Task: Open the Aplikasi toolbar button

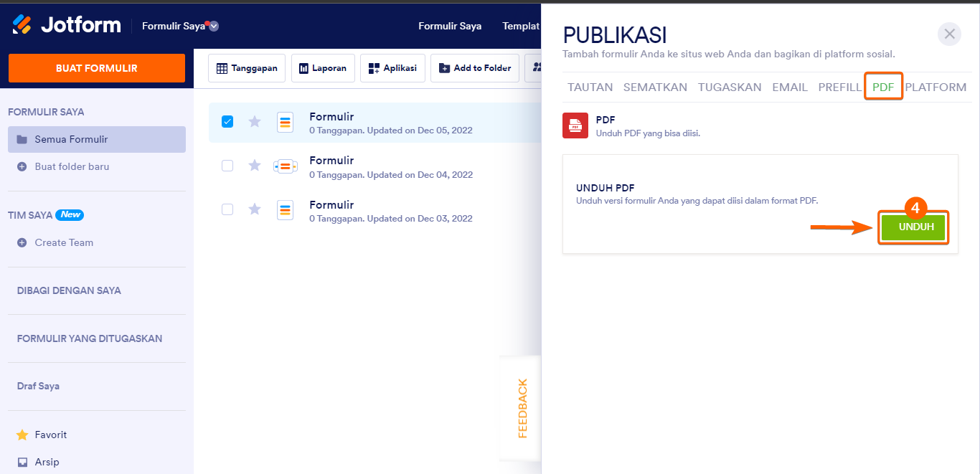Action: [x=392, y=68]
